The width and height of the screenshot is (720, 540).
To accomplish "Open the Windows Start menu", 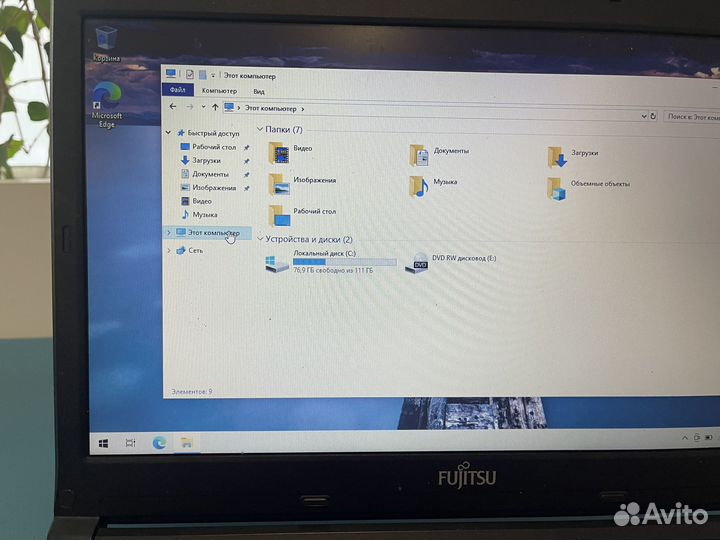I will point(103,443).
